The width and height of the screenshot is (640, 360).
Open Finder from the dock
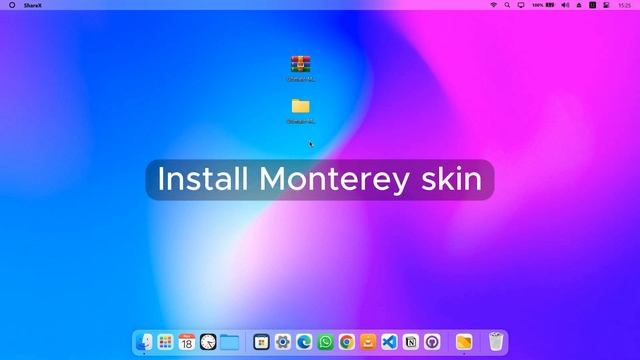[144, 342]
